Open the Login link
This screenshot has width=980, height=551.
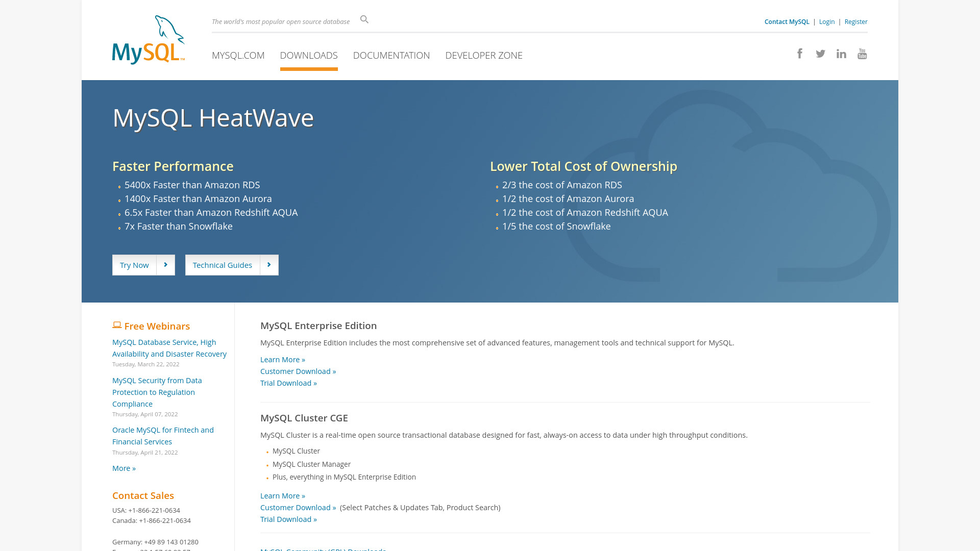click(827, 21)
